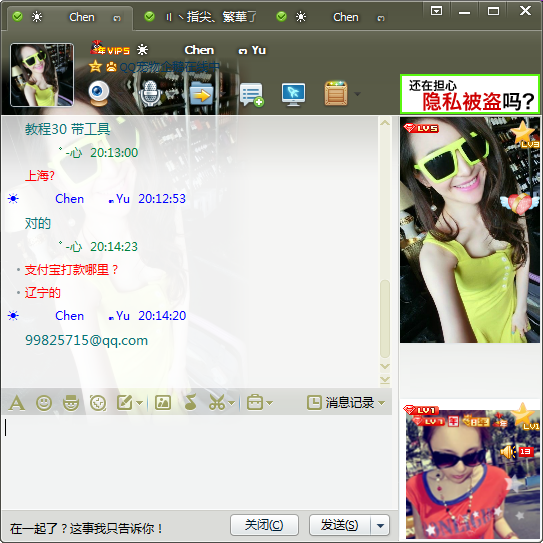Capture a screenshot with the scissors icon

(217, 403)
